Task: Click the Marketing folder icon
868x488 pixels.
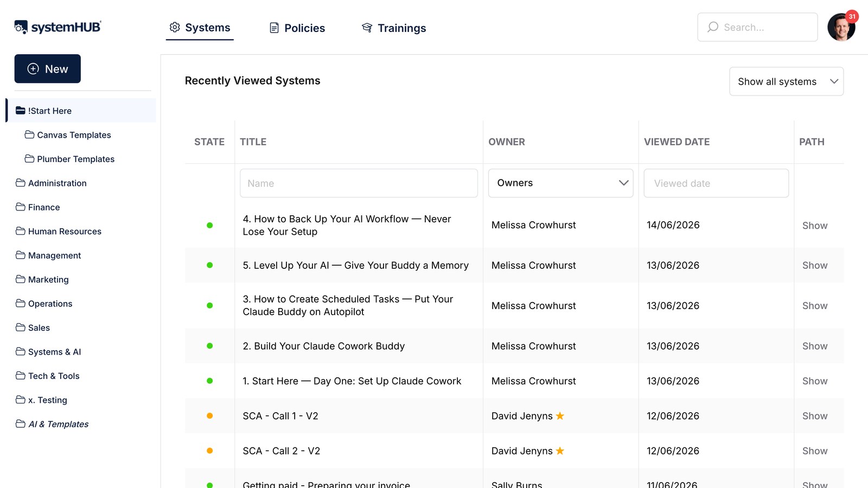Action: pyautogui.click(x=21, y=279)
